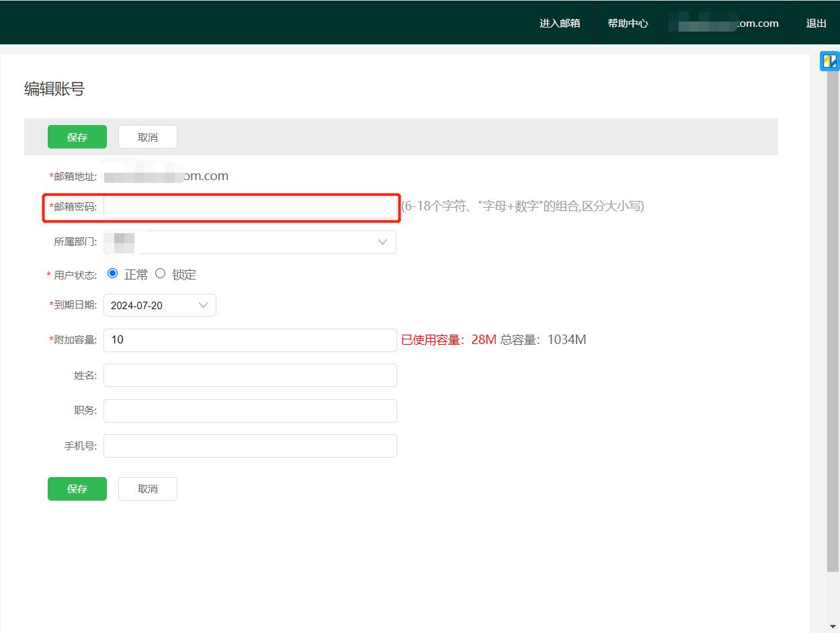Click the screenshot extension icon on the right edge
This screenshot has width=840, height=633.
(x=829, y=60)
